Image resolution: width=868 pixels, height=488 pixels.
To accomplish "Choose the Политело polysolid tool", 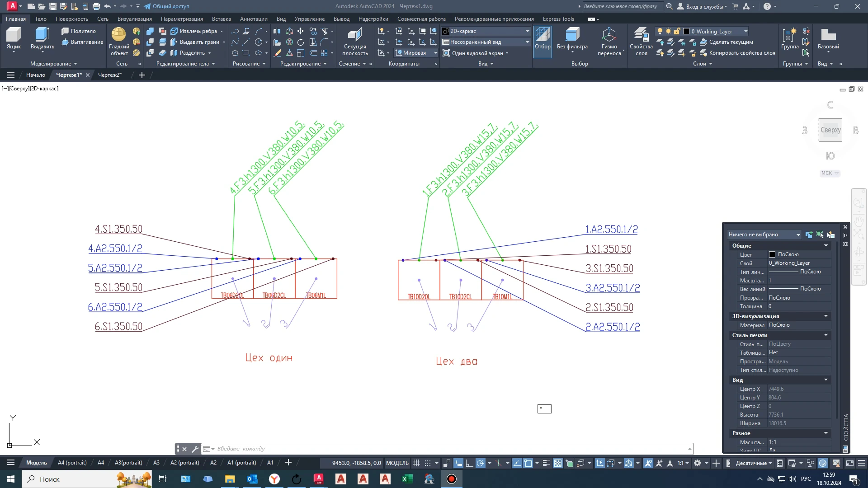I will [x=79, y=31].
